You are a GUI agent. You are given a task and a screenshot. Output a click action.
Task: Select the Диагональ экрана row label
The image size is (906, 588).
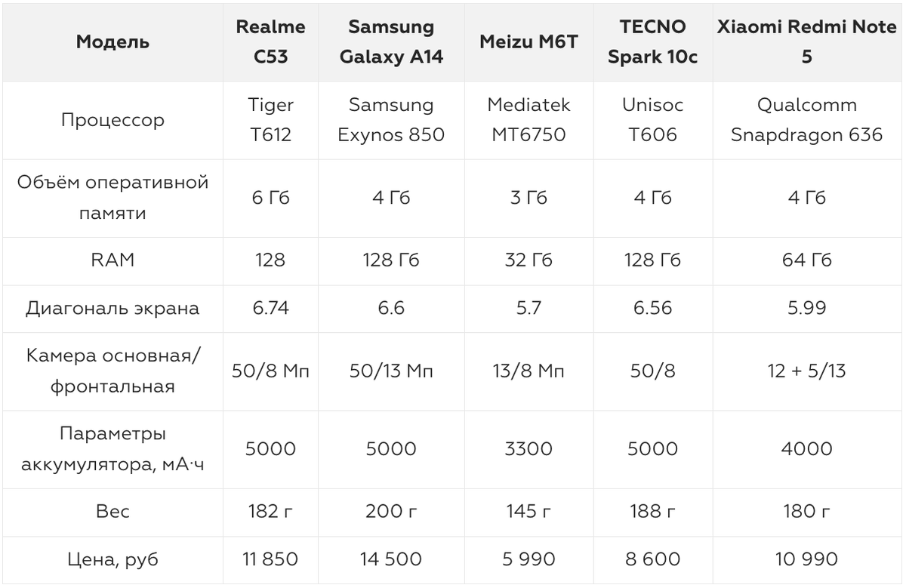[x=112, y=308]
